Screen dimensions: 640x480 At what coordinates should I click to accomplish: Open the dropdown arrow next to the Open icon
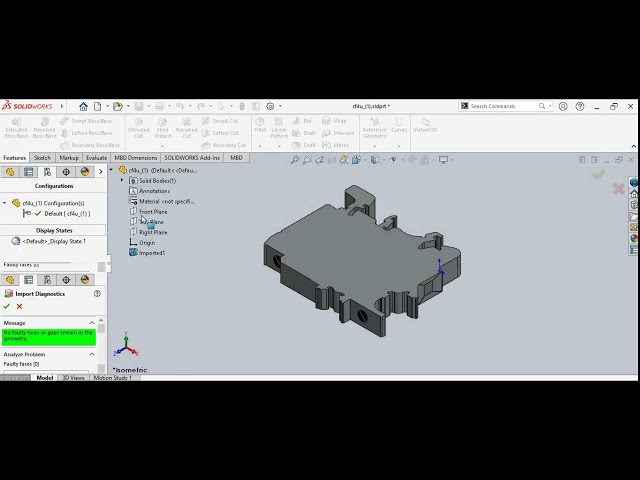(128, 106)
